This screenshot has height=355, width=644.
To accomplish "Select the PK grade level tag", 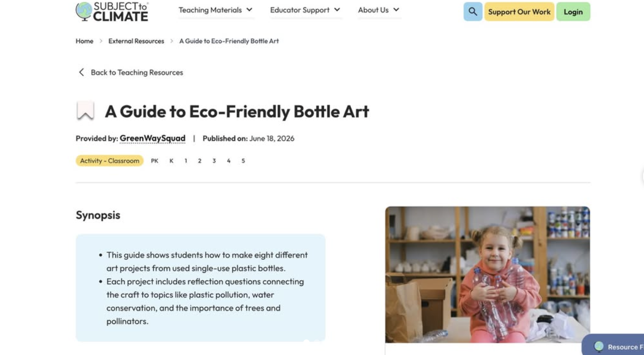I will point(155,161).
